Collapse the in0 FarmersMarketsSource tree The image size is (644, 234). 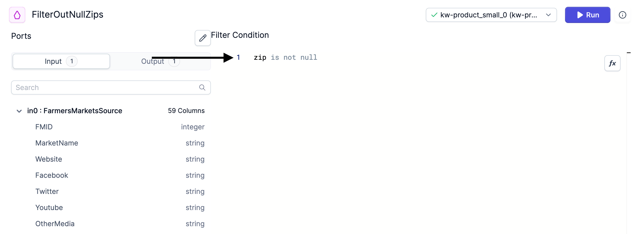pos(19,111)
